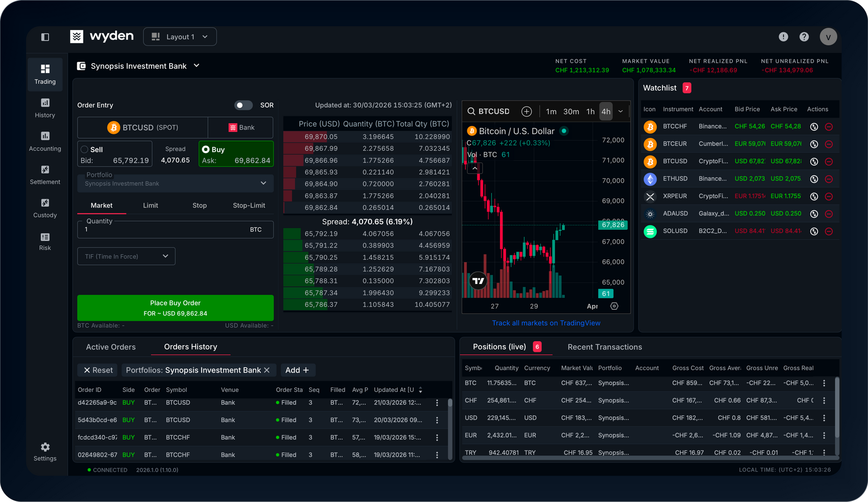Click the BTCUSD symbol in chart header
Viewport: 868px width, 502px height.
click(494, 112)
